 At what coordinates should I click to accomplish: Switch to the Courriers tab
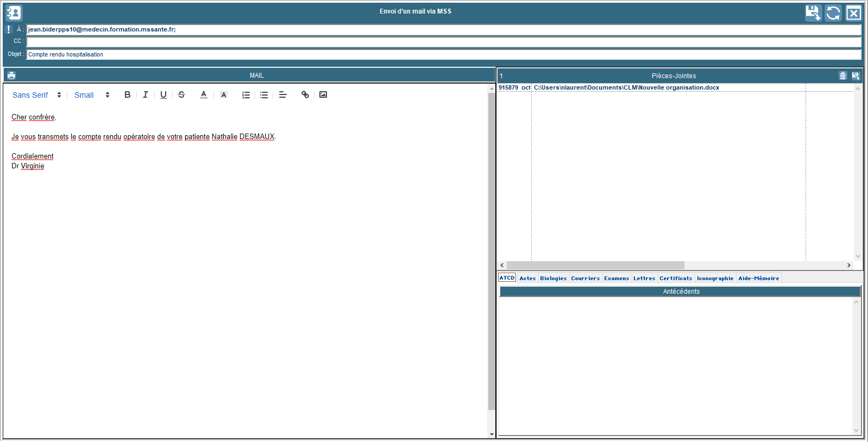pyautogui.click(x=585, y=278)
